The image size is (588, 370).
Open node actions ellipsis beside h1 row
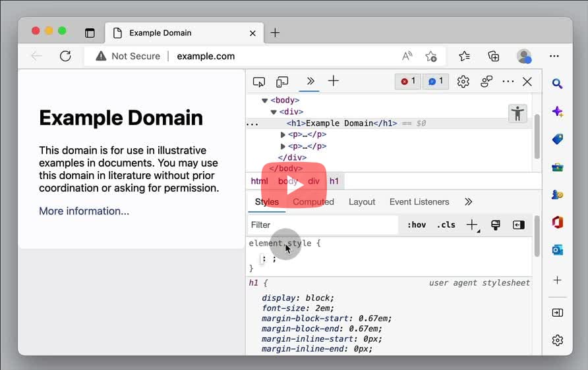coord(252,124)
